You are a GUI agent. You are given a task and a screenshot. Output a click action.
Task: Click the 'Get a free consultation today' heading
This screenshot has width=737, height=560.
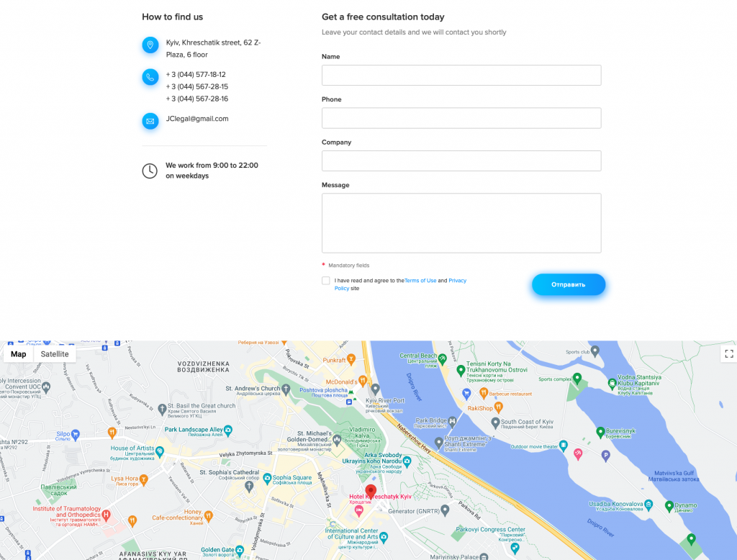coord(383,17)
